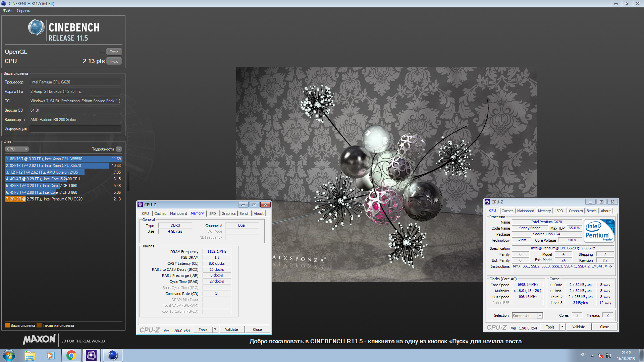Image resolution: width=644 pixels, height=362 pixels.
Task: Click Validate in left CPU-Z window
Action: [231, 329]
